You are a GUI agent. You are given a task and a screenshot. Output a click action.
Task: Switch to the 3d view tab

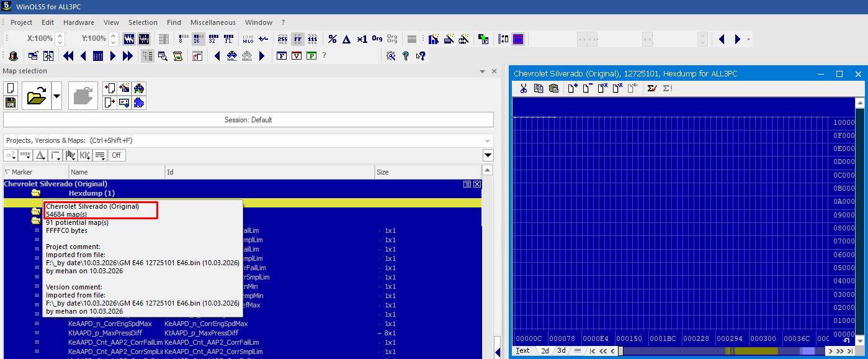click(561, 351)
